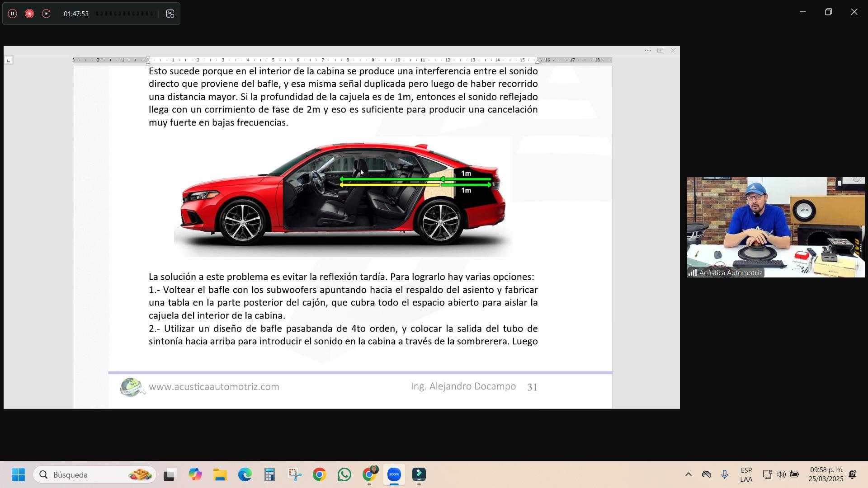Stop recording with the red button
Viewport: 868px width, 488px height.
pyautogui.click(x=29, y=14)
